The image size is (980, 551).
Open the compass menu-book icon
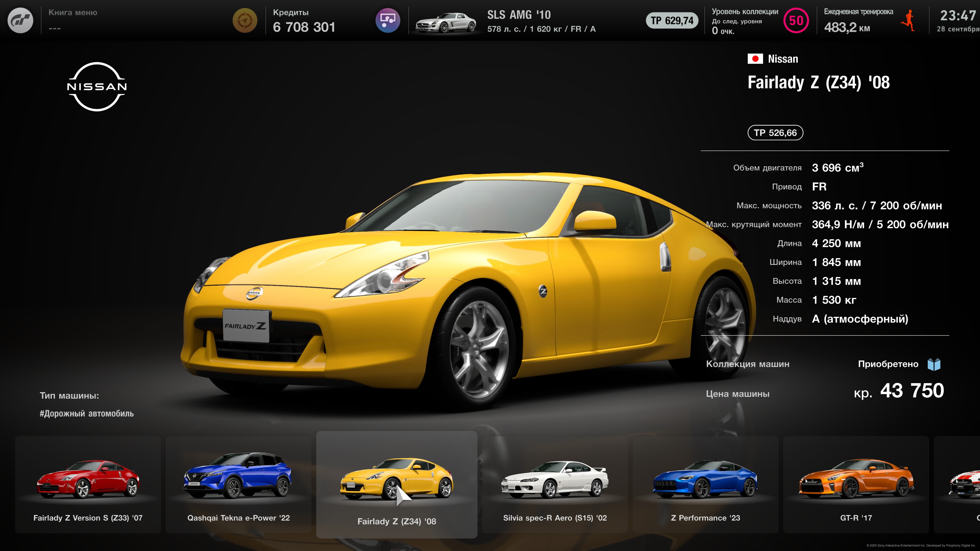pyautogui.click(x=245, y=20)
